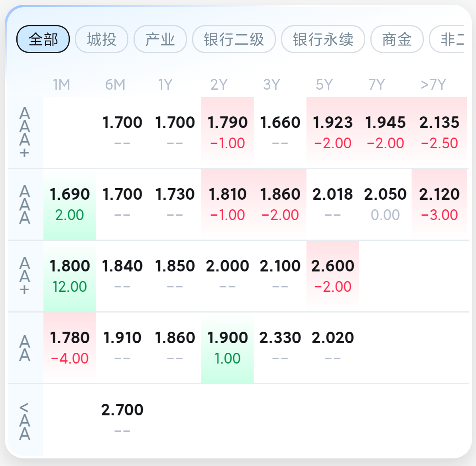Click the AAA 3Y cell showing 1.860
The height and width of the screenshot is (466, 476).
(280, 204)
